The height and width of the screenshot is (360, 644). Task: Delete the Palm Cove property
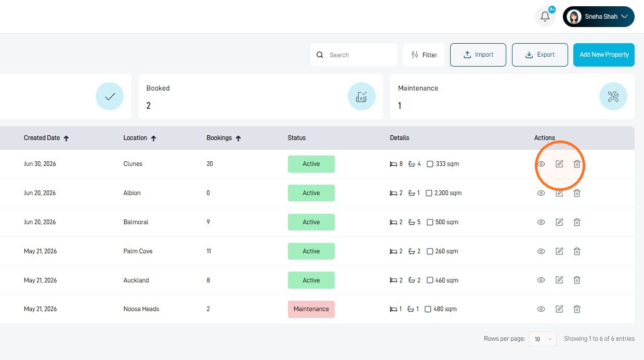tap(577, 251)
